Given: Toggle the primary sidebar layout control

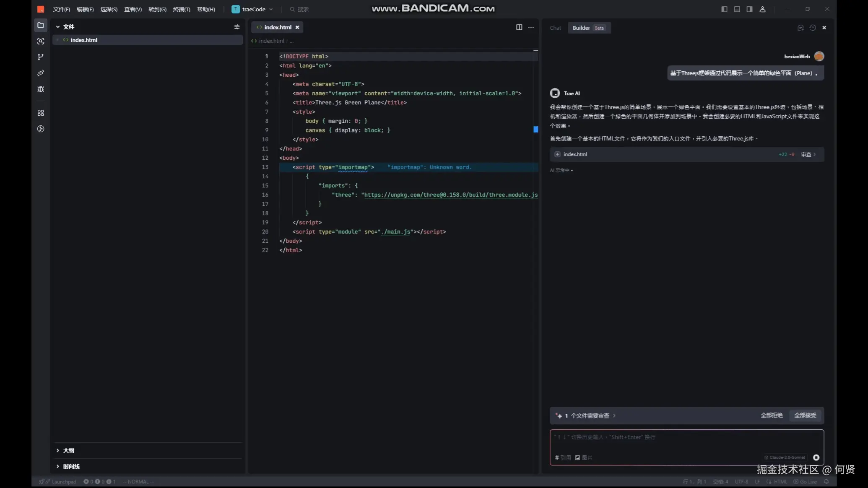Looking at the screenshot, I should click(724, 9).
